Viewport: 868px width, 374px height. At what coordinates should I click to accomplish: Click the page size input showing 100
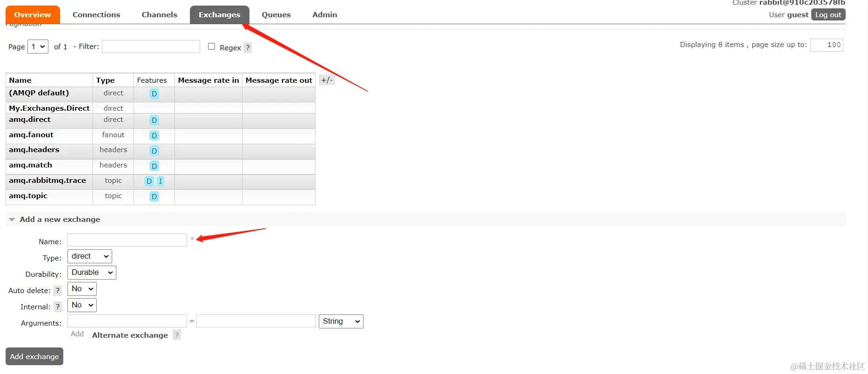[827, 45]
